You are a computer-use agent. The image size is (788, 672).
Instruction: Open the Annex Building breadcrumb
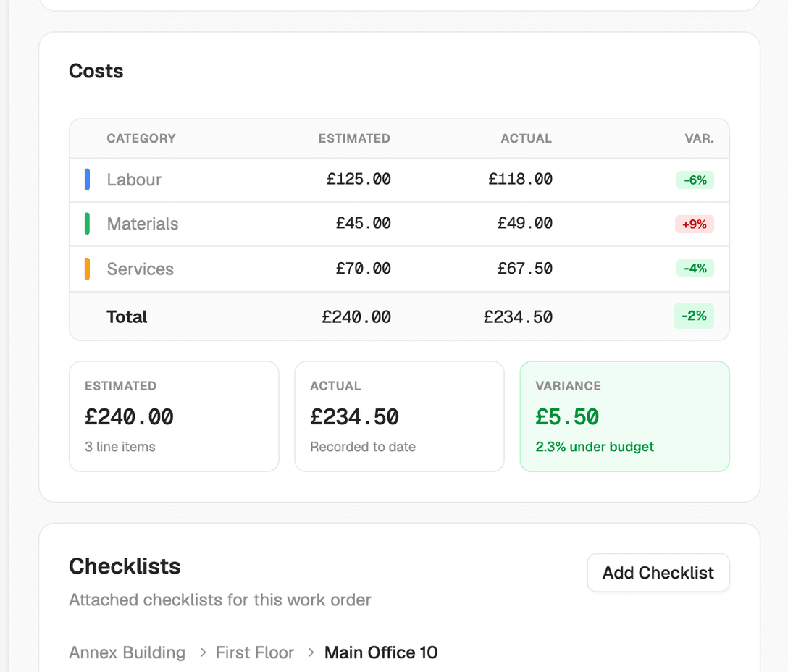click(x=127, y=652)
